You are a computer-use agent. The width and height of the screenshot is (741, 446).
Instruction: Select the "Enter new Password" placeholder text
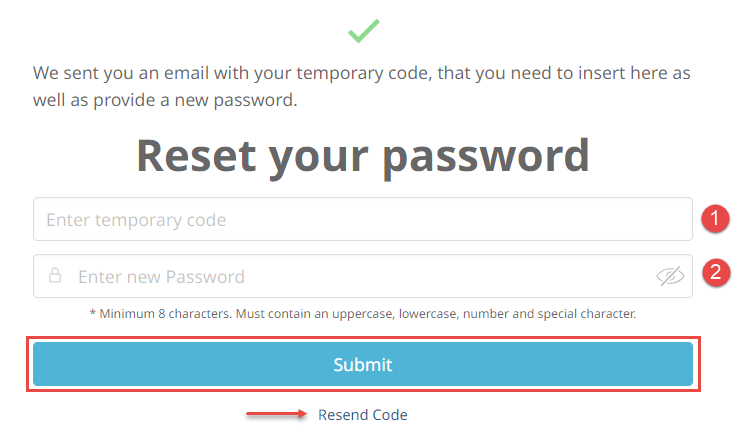tap(162, 277)
